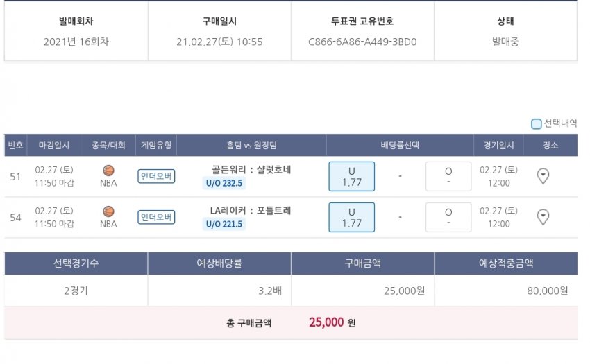Click the 경기일시 column header
Screen dimensions: 590x364
pyautogui.click(x=498, y=146)
